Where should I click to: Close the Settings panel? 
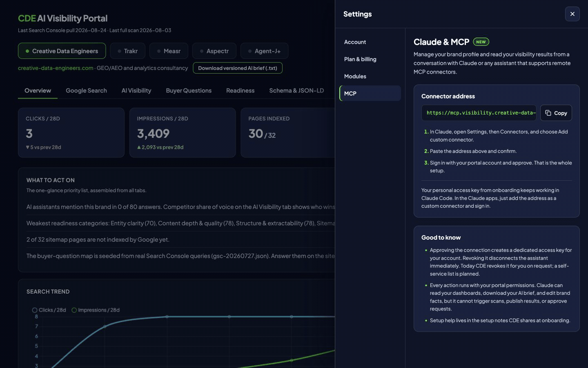(572, 14)
